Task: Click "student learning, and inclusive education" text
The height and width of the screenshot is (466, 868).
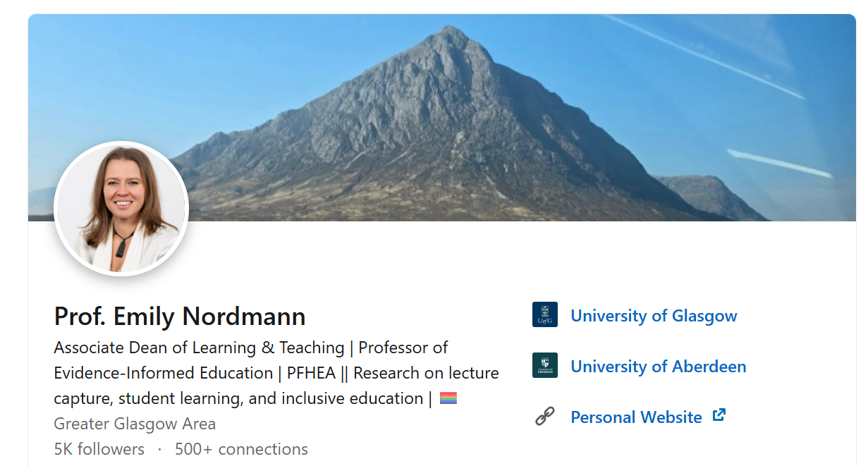Action: 271,398
